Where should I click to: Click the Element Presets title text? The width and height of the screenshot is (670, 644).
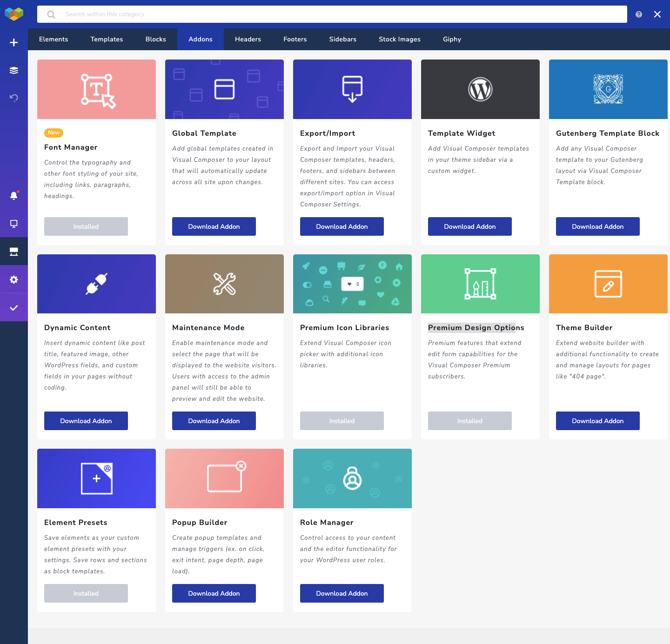coord(75,522)
